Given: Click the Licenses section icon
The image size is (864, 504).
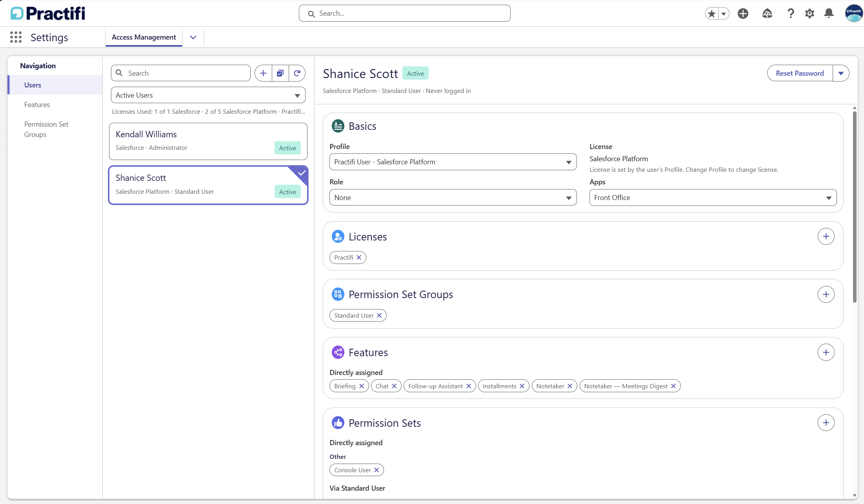Looking at the screenshot, I should pos(338,237).
